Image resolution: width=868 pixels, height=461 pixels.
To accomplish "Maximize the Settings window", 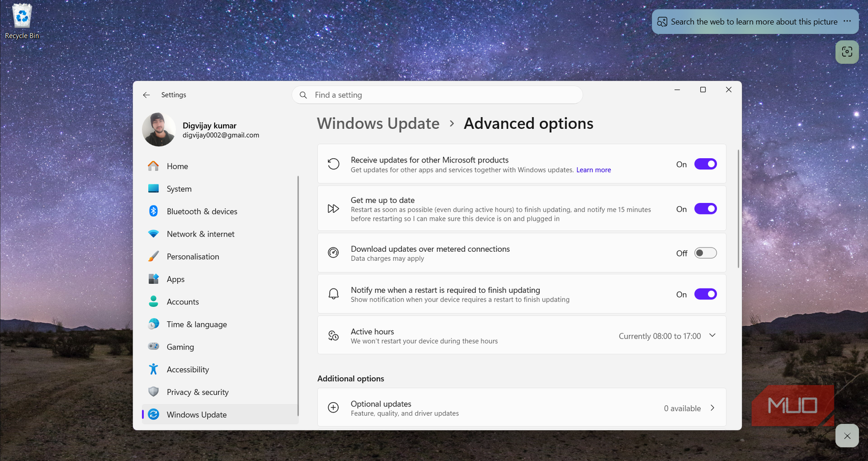I will click(x=703, y=90).
